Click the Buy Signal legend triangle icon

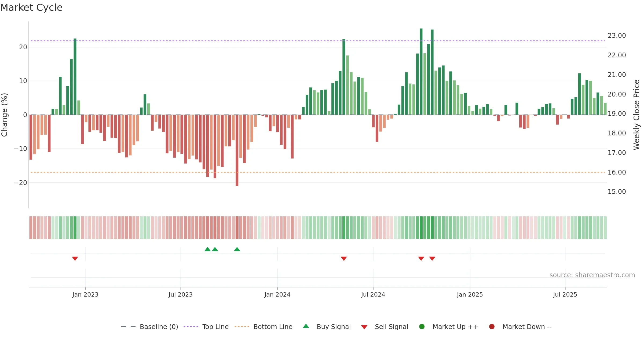pos(306,326)
